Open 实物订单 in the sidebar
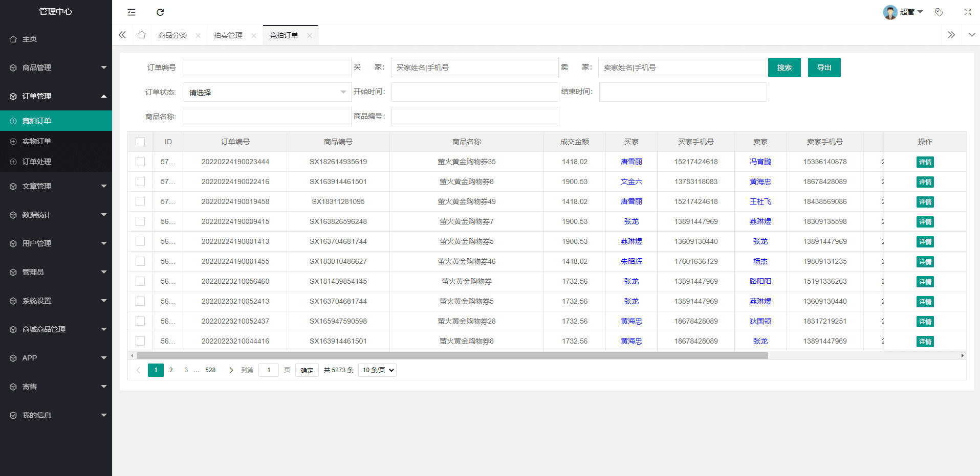The width and height of the screenshot is (980, 476). point(37,141)
